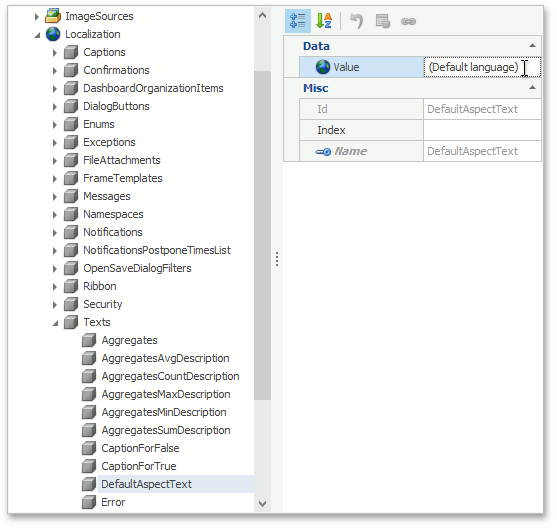This screenshot has height=529, width=557.
Task: Click the cube icon next to DialogButtons
Action: [71, 106]
